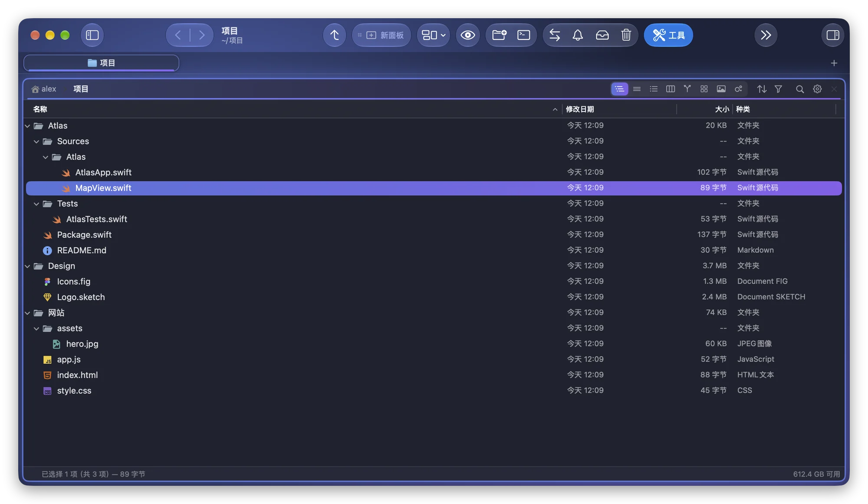Select the hero.jpg file
Image resolution: width=868 pixels, height=504 pixels.
(x=434, y=344)
